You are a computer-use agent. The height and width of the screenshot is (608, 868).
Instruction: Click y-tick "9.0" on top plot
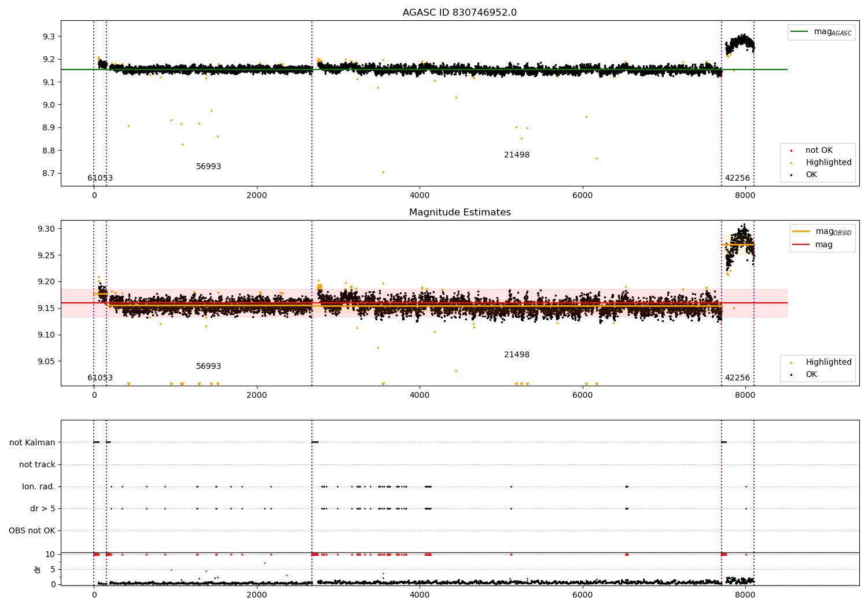(49, 105)
